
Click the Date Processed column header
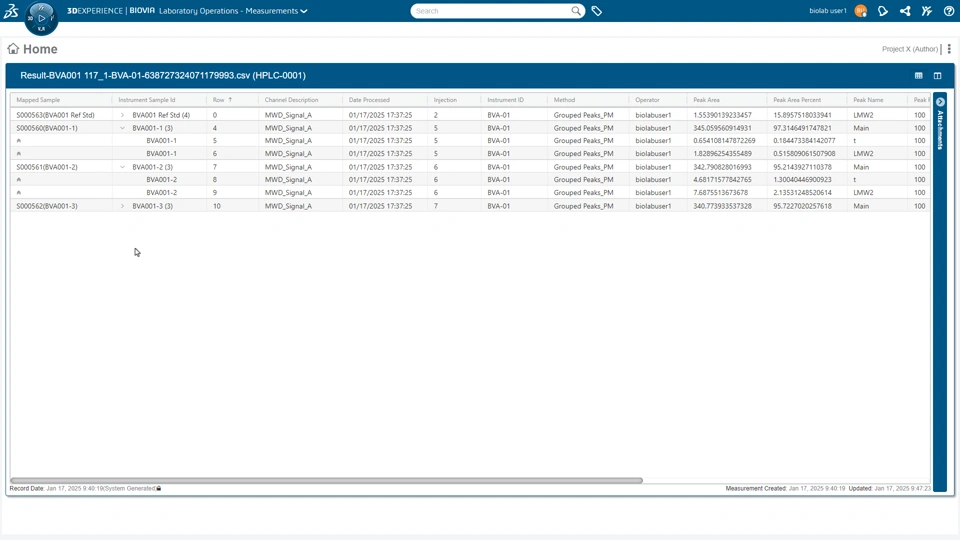click(369, 100)
